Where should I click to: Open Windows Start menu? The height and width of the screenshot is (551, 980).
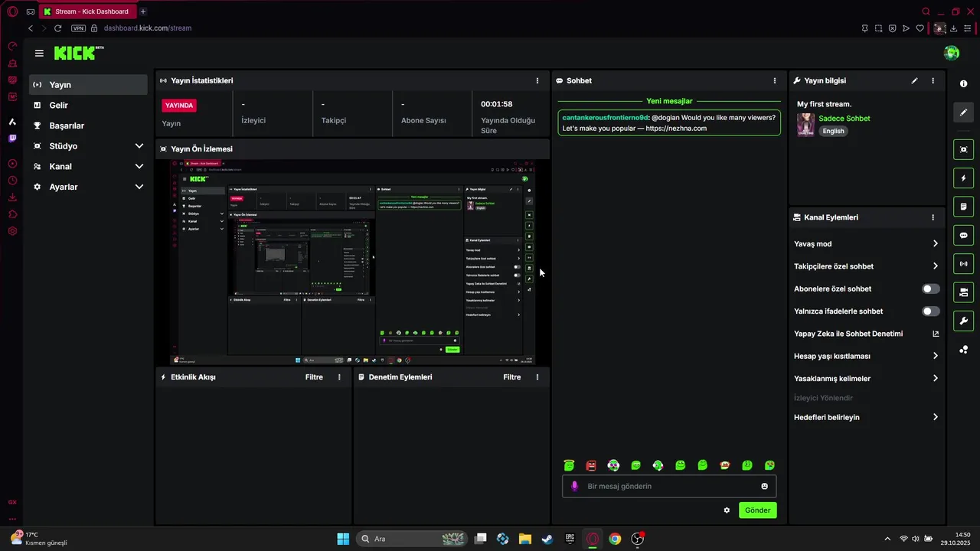pos(343,539)
